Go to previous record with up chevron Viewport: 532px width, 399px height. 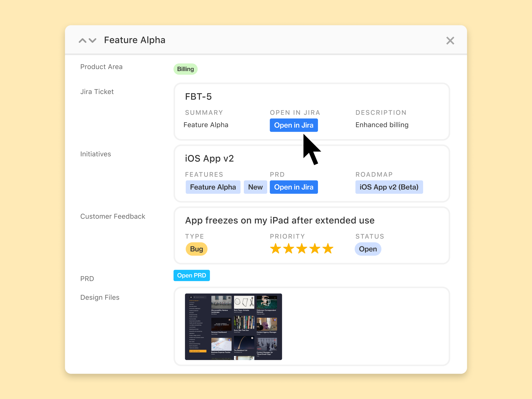[x=83, y=40]
